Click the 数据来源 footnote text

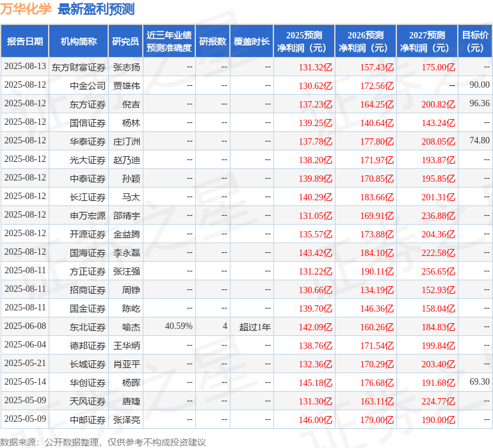click(103, 442)
